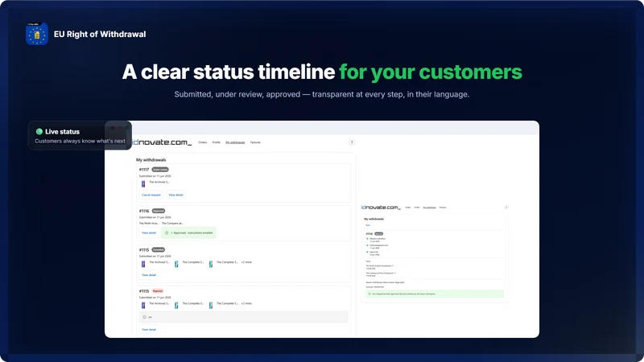This screenshot has width=644, height=362.
Task: Click the My withdrawals heading in the main window
Action: 151,159
